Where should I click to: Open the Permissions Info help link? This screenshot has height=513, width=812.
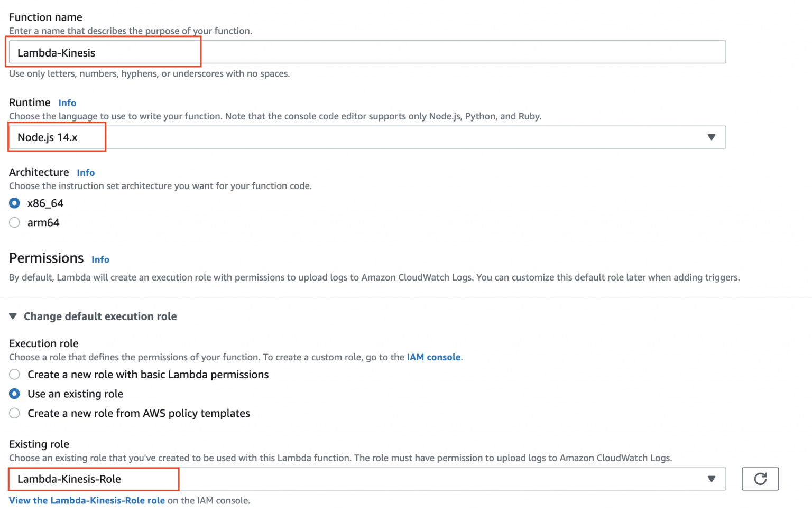click(x=100, y=259)
